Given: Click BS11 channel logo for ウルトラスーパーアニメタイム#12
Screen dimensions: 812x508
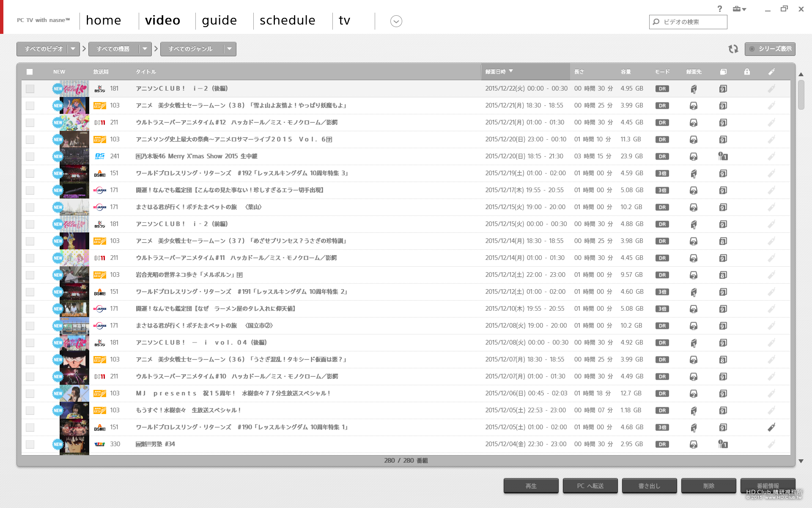Looking at the screenshot, I should point(100,122).
